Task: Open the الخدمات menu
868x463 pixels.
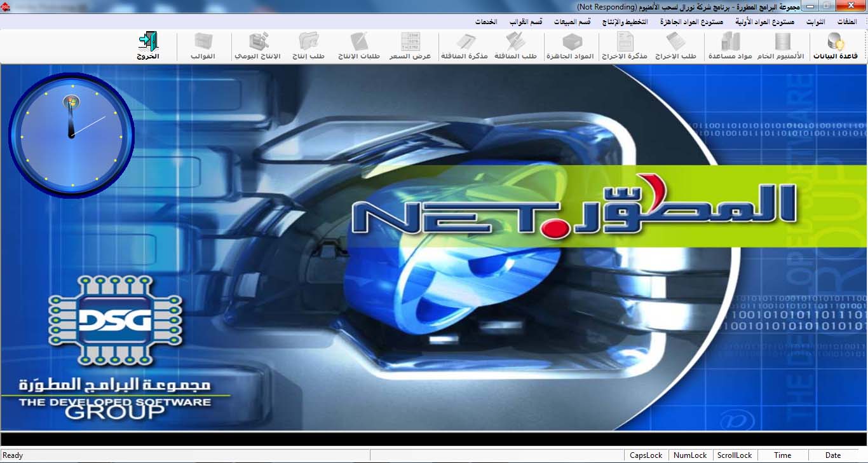Action: tap(485, 22)
